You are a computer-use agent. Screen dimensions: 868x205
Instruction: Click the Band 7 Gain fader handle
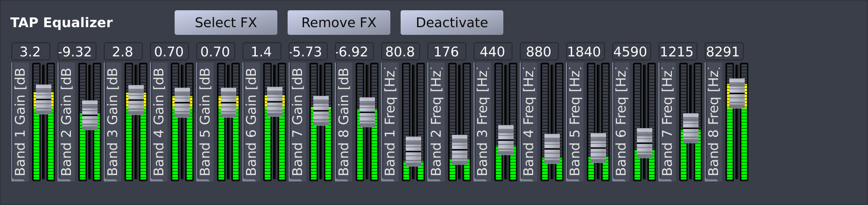(x=321, y=110)
